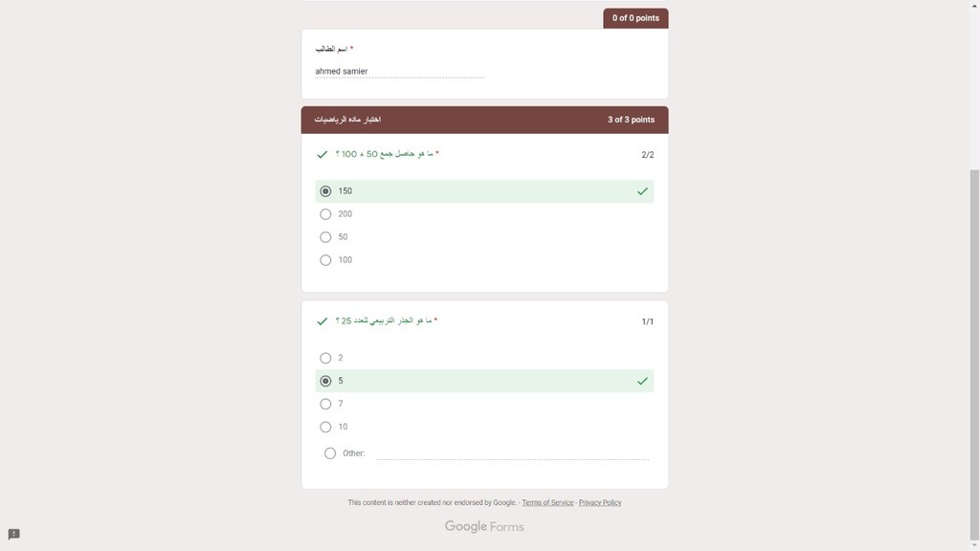Screen dimensions: 980x551
Task: Open the Privacy Policy link
Action: tap(600, 502)
